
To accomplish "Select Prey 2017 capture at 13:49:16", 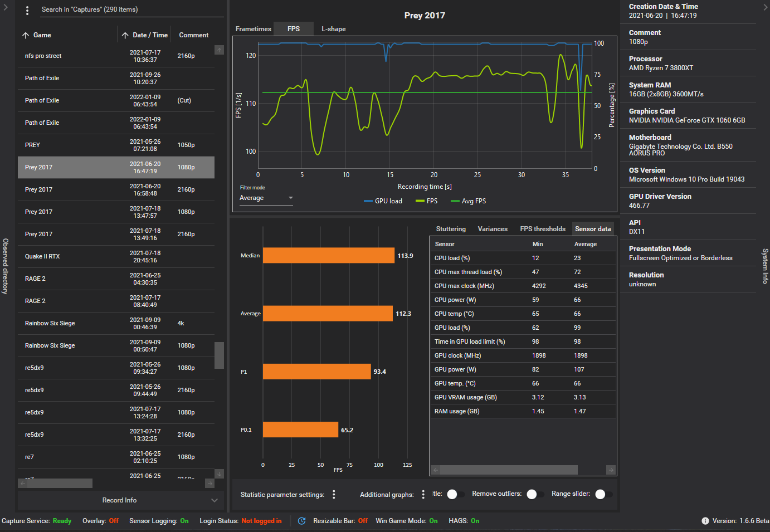I will click(116, 235).
